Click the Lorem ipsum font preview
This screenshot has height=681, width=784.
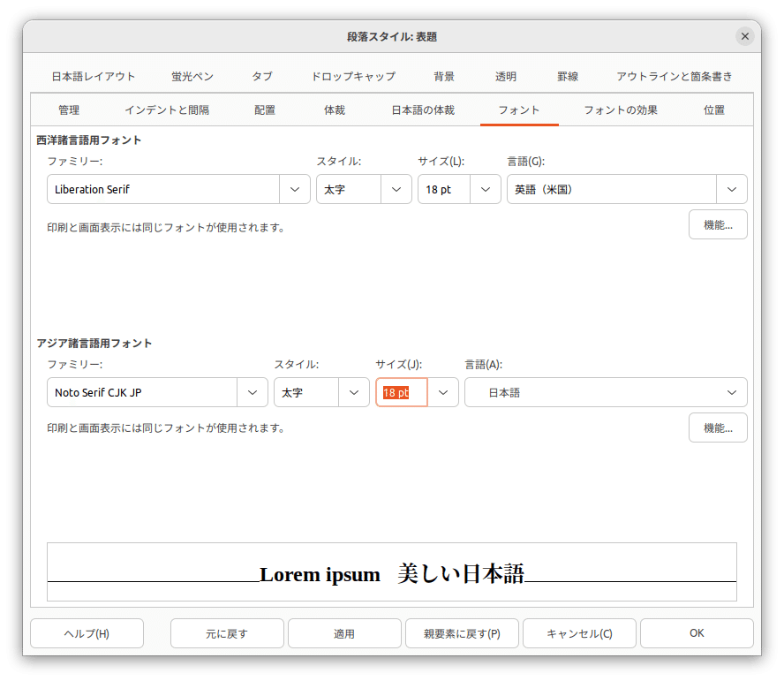[392, 572]
